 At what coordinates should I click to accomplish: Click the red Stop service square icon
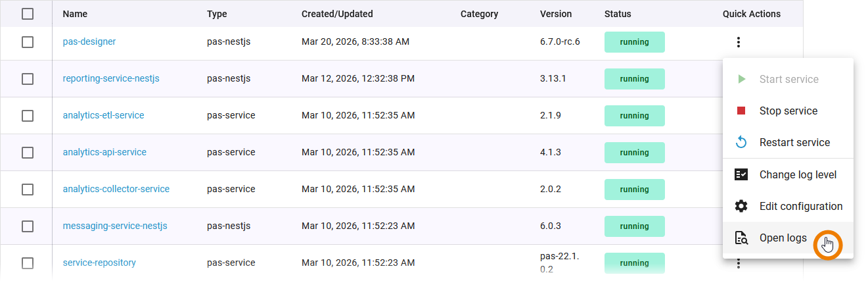[741, 111]
